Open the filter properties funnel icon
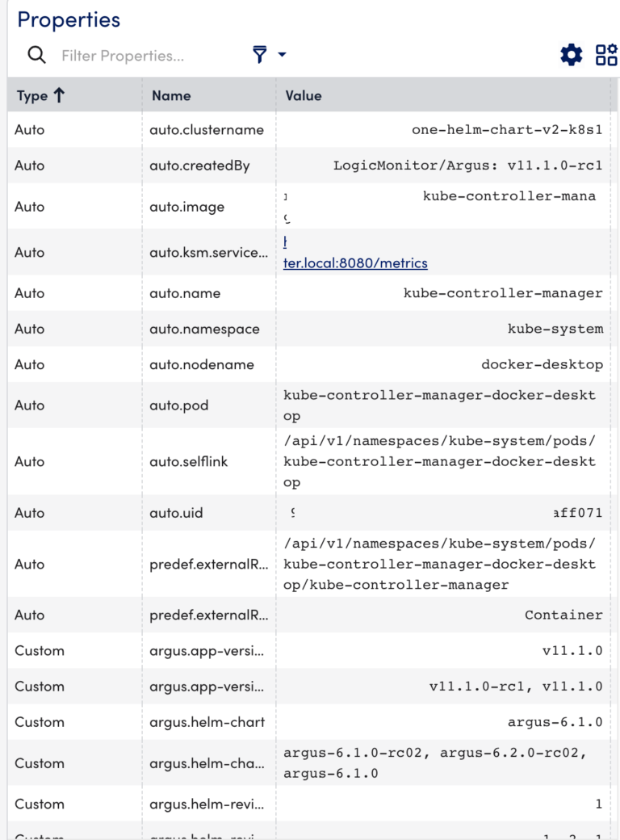This screenshot has width=620, height=840. 260,55
